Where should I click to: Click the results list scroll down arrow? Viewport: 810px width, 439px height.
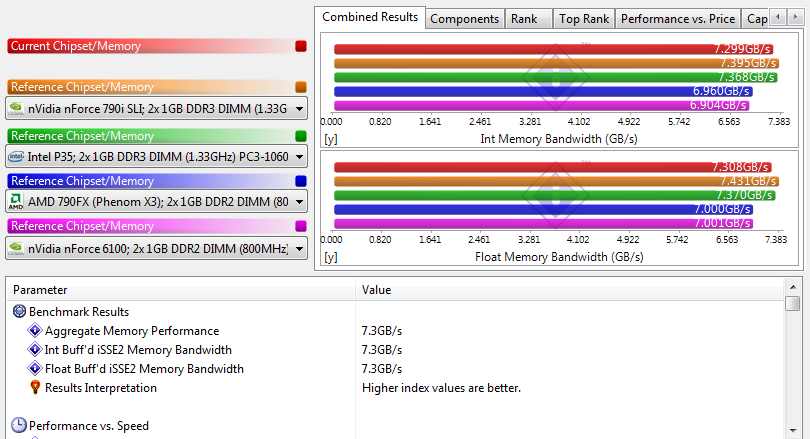(793, 430)
